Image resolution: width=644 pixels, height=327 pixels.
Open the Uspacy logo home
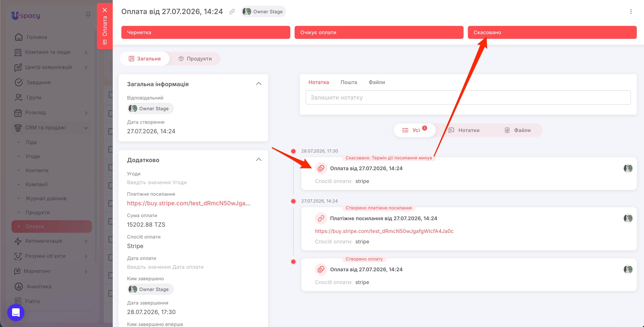(26, 15)
